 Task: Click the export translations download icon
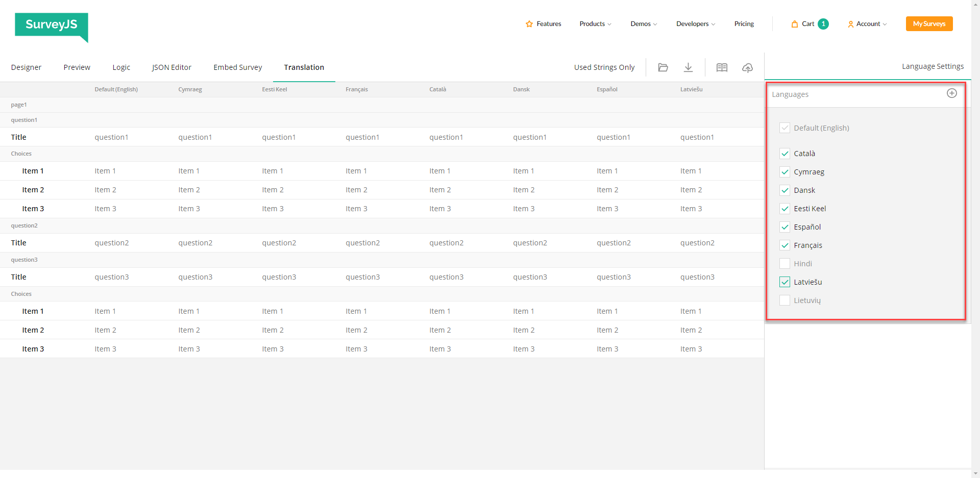(688, 67)
